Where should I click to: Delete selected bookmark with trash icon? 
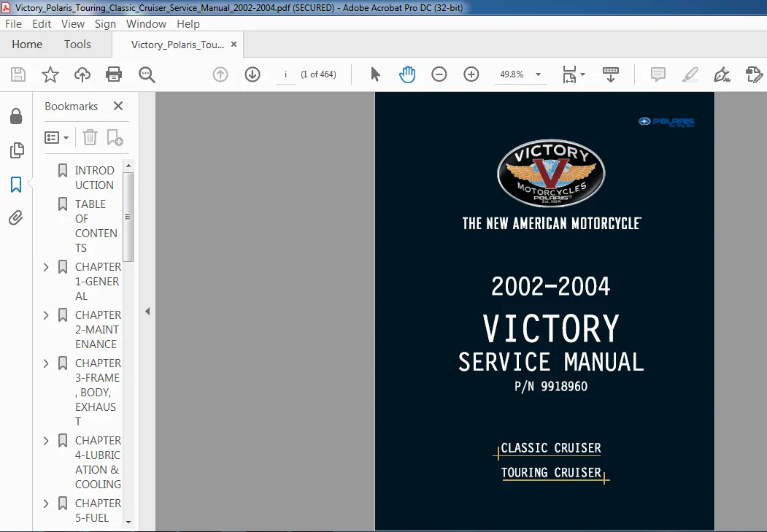tap(90, 137)
